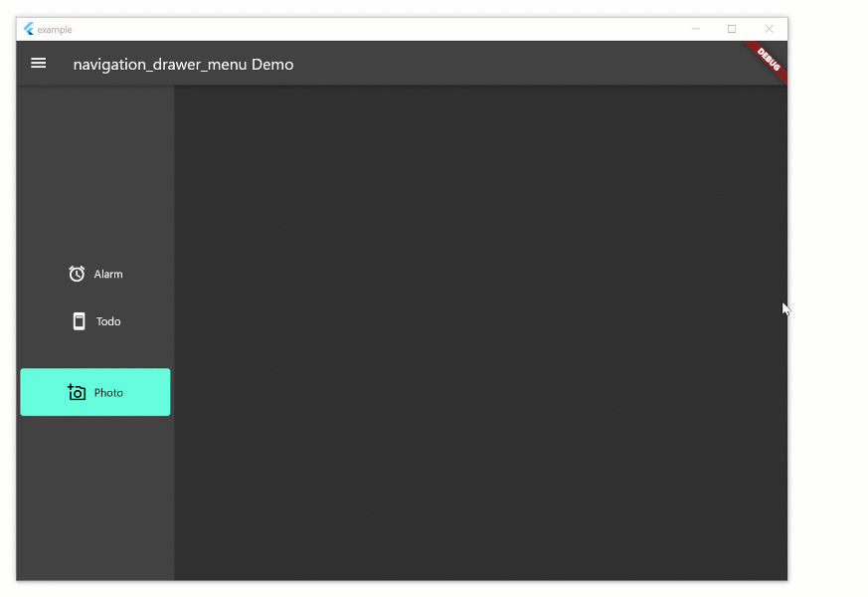
Task: Click the Flutter logo in title bar
Action: pos(28,29)
